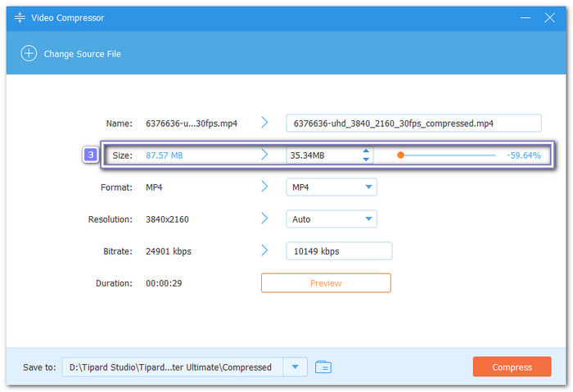Click the Video Compressor title bar icon
Viewport: 573px width, 392px height.
coord(20,17)
